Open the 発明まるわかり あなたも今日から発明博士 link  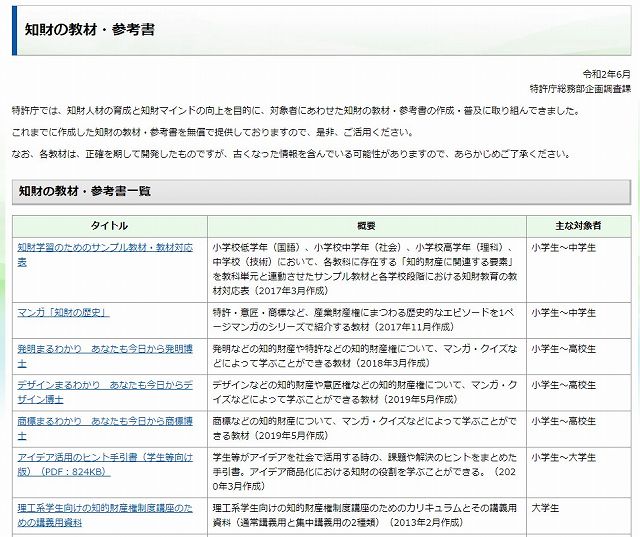coord(105,356)
